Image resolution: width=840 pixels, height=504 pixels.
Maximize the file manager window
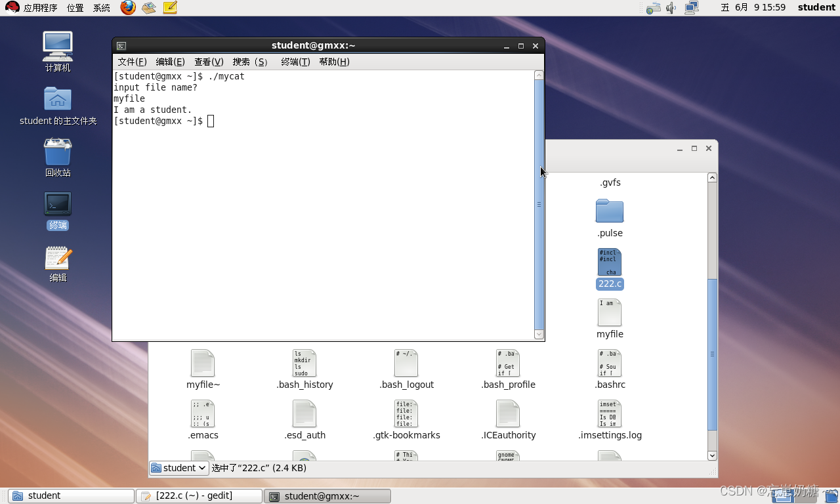694,149
